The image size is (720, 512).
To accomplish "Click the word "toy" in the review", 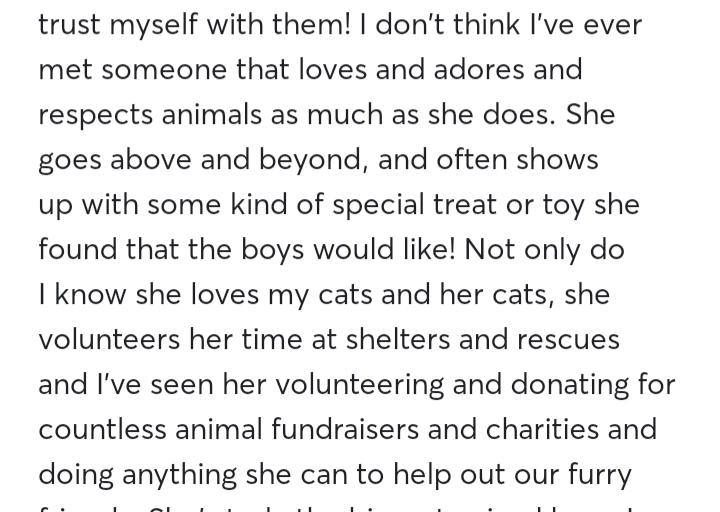I will 563,206.
